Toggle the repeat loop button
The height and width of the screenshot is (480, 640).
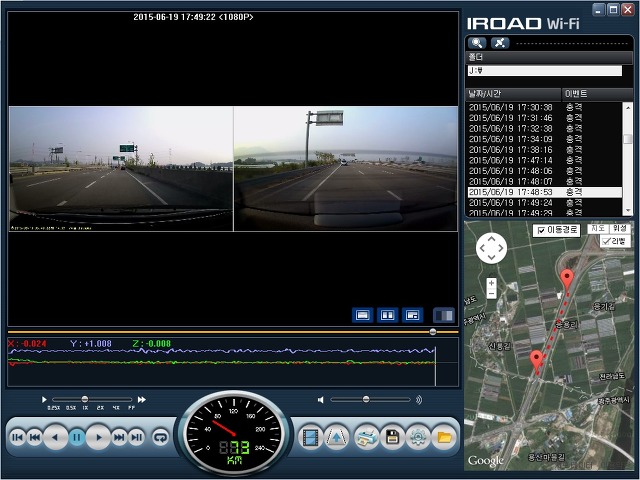pyautogui.click(x=160, y=438)
